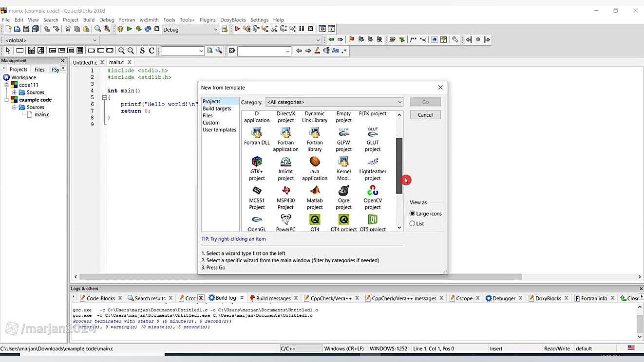Switch to the Build messages tab
644x362 pixels.
click(273, 298)
